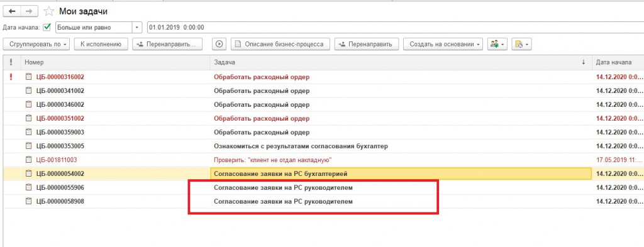Select task number ЦБ-00000058908
Screen dimensions: 644x247
coord(60,202)
